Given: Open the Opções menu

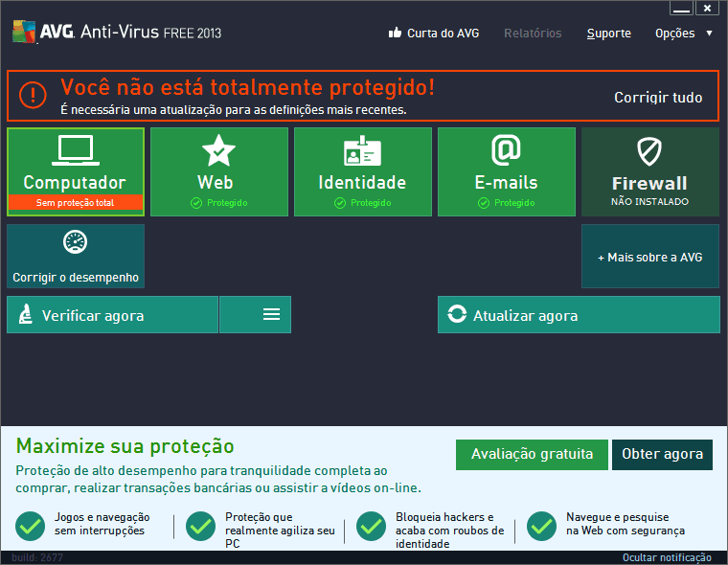Looking at the screenshot, I should (x=675, y=34).
